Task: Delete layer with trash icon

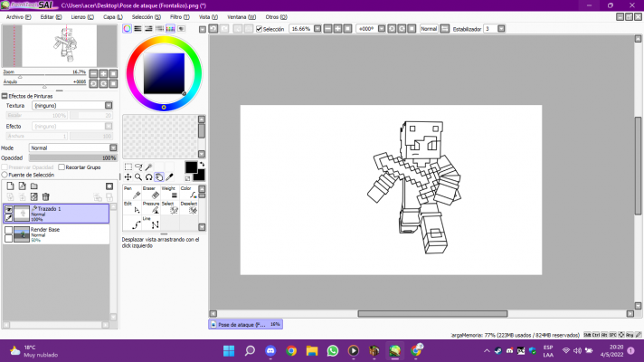Action: [x=45, y=196]
